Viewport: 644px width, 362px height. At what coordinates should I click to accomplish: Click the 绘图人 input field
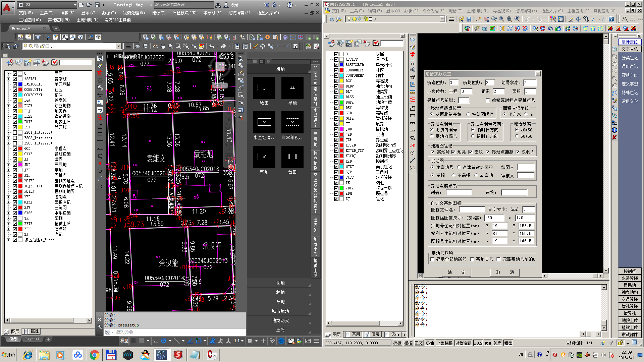pos(525,167)
